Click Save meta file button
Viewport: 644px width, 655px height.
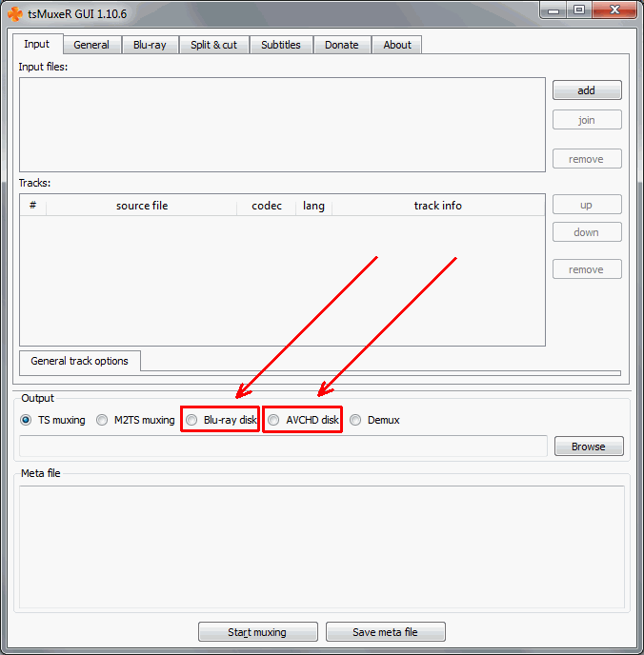tap(385, 632)
